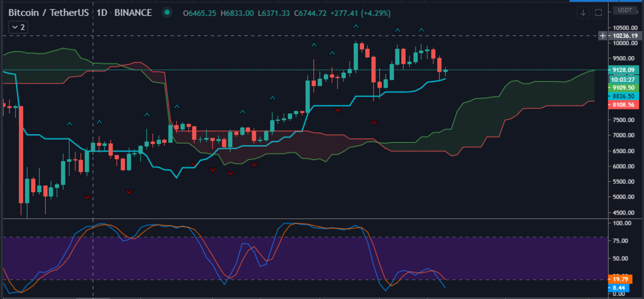
Task: Expand the collapsed indicators legend showing 2
Action: [x=17, y=27]
